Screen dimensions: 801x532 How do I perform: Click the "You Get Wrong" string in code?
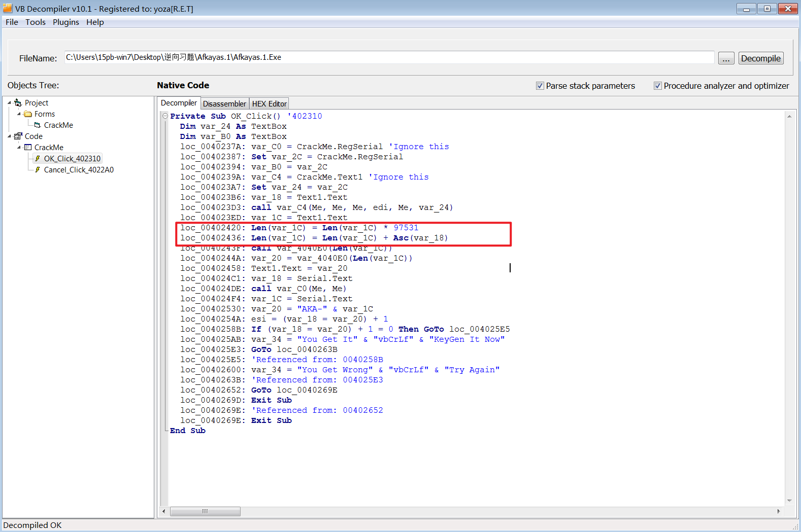(335, 370)
